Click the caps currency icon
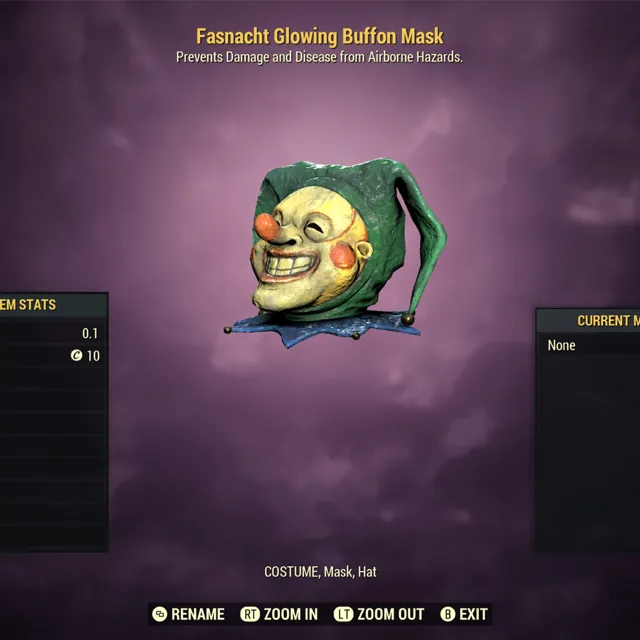Viewport: 640px width, 640px height. tap(76, 356)
